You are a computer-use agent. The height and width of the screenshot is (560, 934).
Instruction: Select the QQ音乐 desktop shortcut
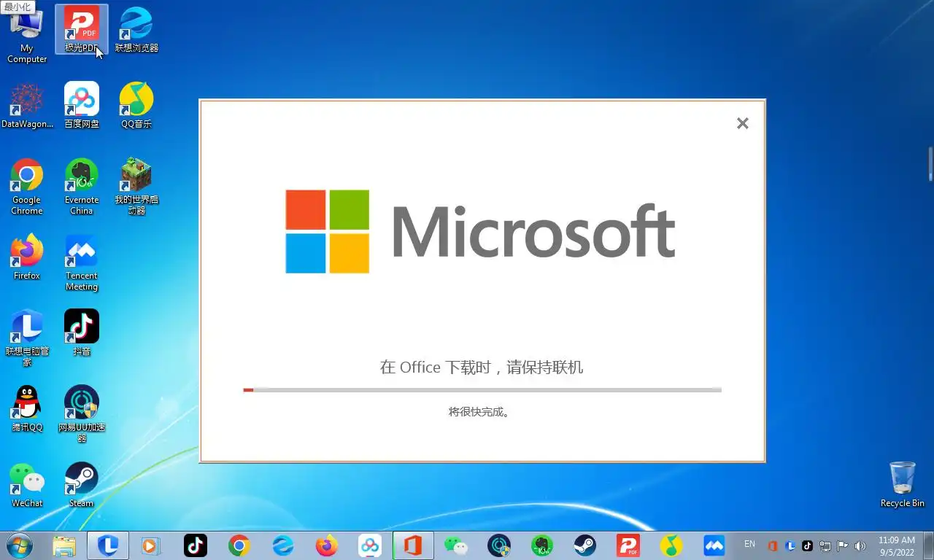[x=136, y=106]
